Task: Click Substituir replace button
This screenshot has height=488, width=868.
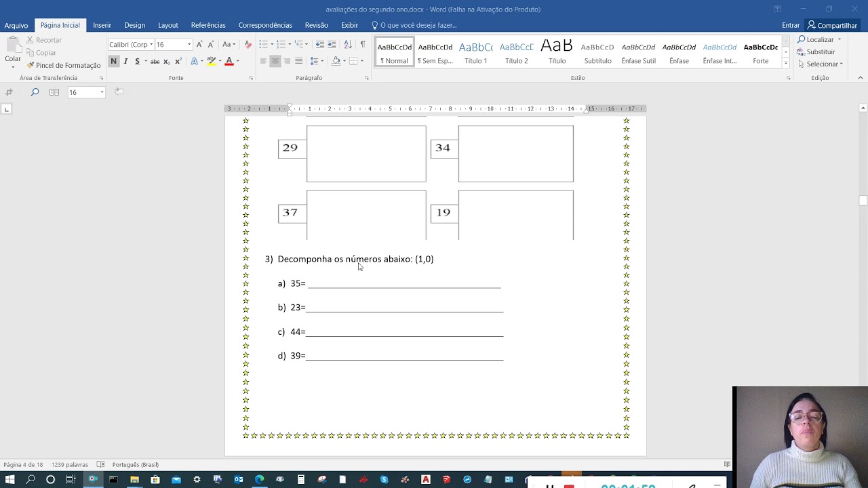Action: pyautogui.click(x=816, y=52)
